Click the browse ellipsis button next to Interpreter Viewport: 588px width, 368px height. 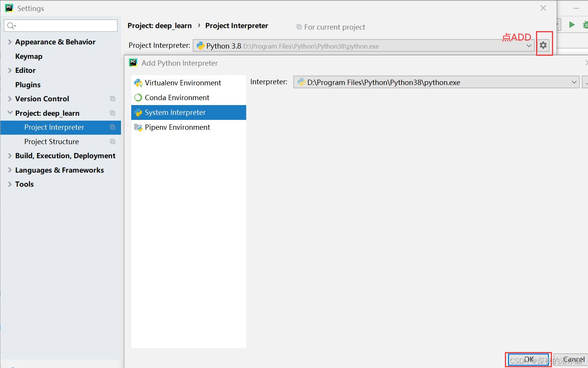(x=585, y=82)
